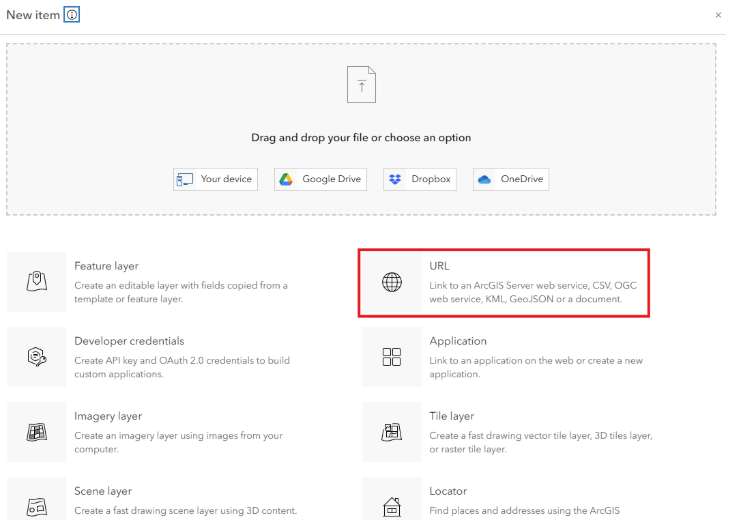The width and height of the screenshot is (729, 520).
Task: Click the Tile layer icon
Action: click(x=392, y=432)
